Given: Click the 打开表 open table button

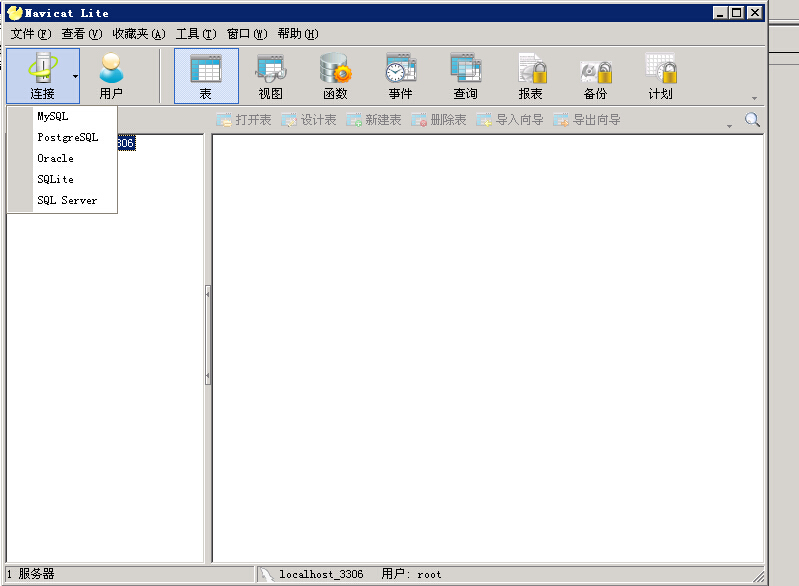Looking at the screenshot, I should pos(244,120).
